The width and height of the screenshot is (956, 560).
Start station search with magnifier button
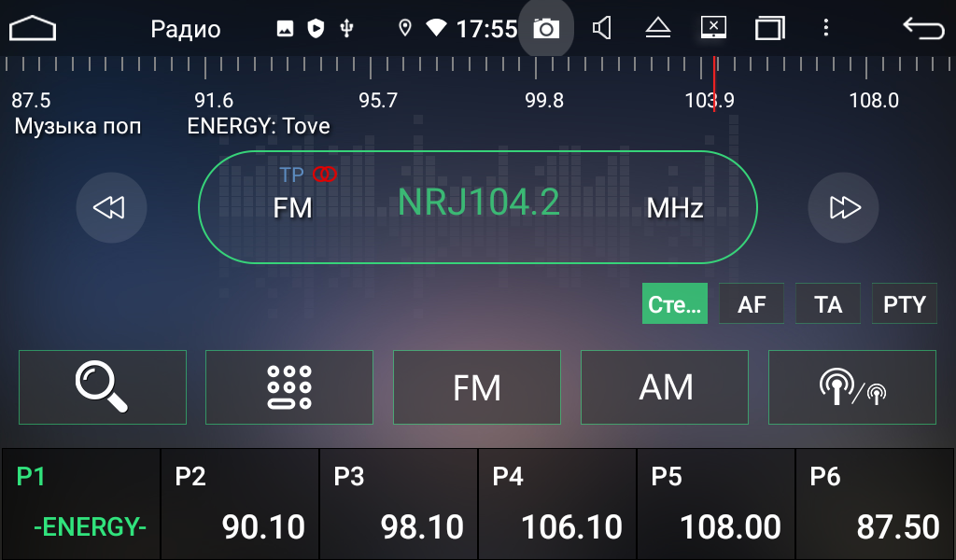coord(103,387)
